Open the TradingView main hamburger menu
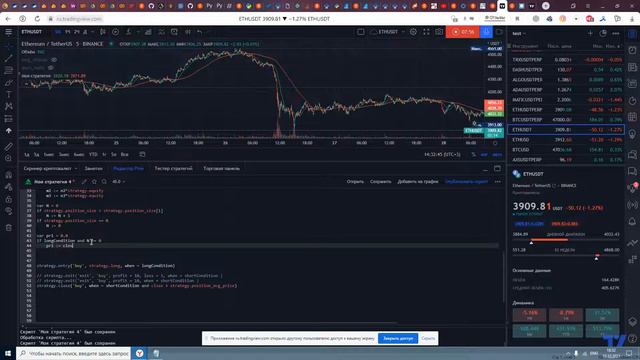640x360 pixels. click(9, 32)
